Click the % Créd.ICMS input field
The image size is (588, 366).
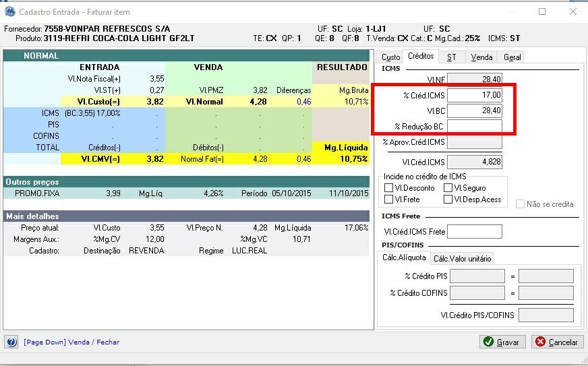[x=474, y=95]
